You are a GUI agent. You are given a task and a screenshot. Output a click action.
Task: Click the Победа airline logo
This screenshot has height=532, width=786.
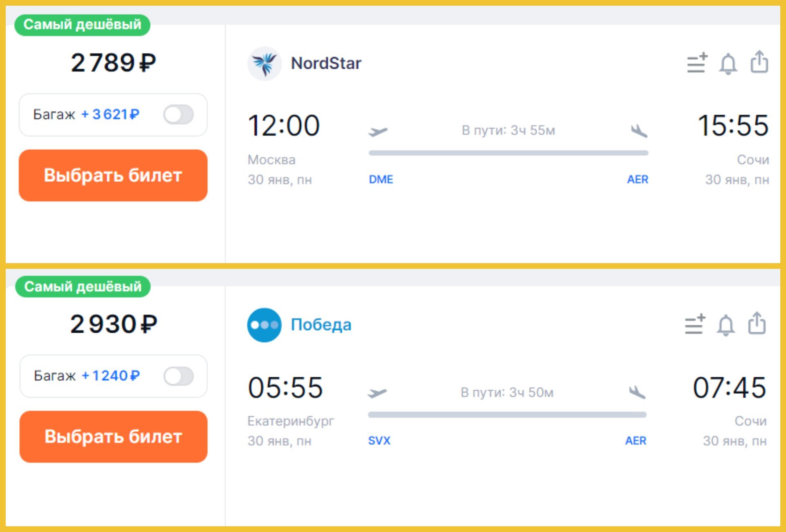click(264, 325)
